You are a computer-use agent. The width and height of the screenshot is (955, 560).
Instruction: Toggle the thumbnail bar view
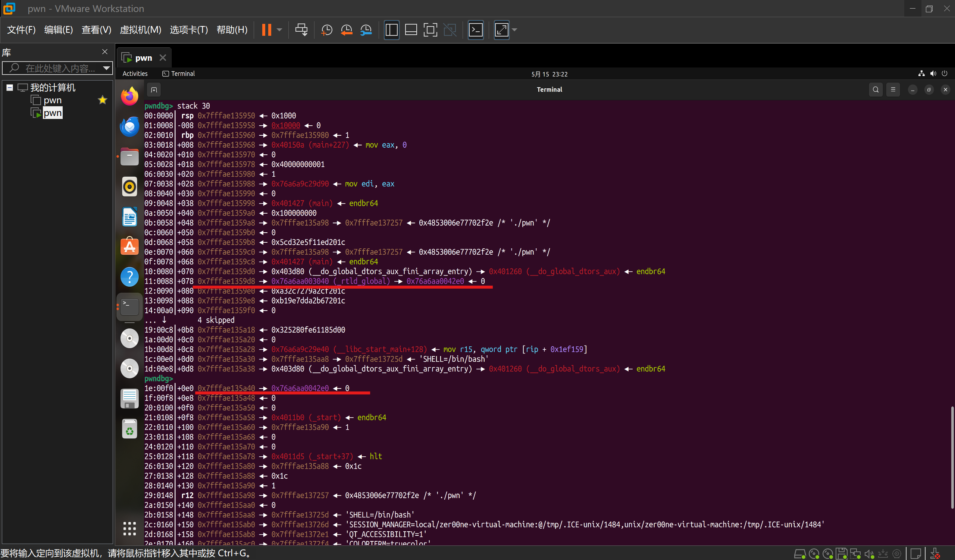(411, 29)
